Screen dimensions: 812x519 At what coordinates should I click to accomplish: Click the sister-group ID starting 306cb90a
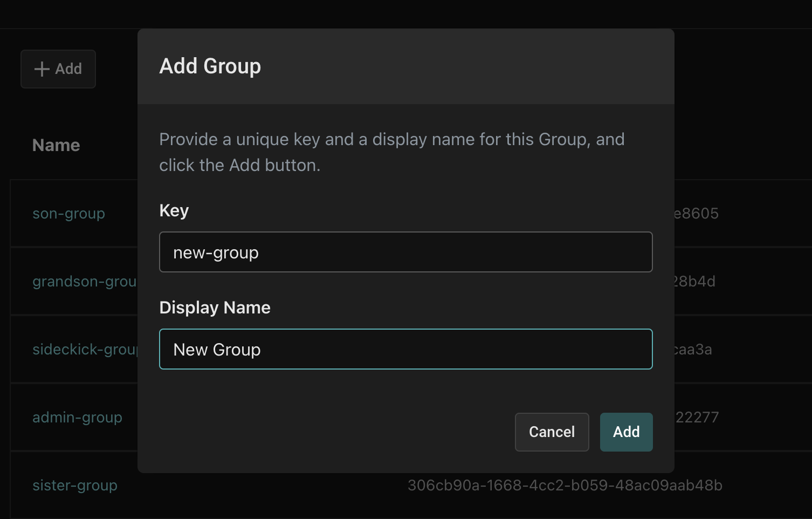565,486
